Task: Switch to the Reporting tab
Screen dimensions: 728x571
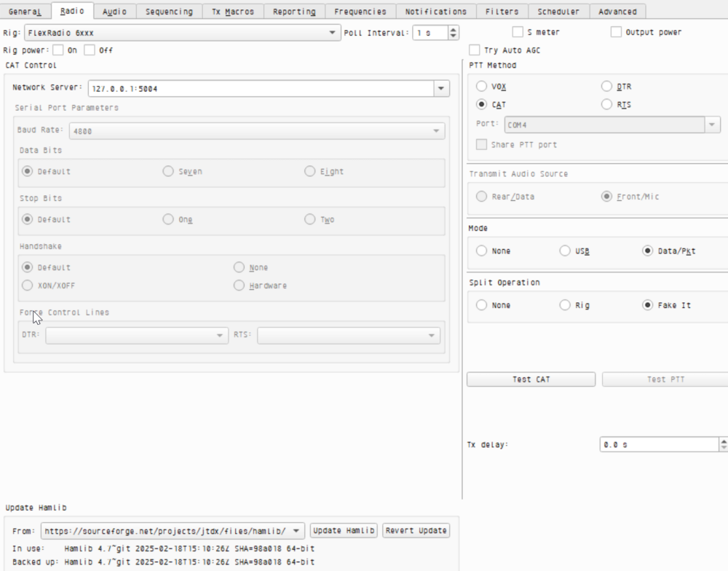Action: pos(294,12)
